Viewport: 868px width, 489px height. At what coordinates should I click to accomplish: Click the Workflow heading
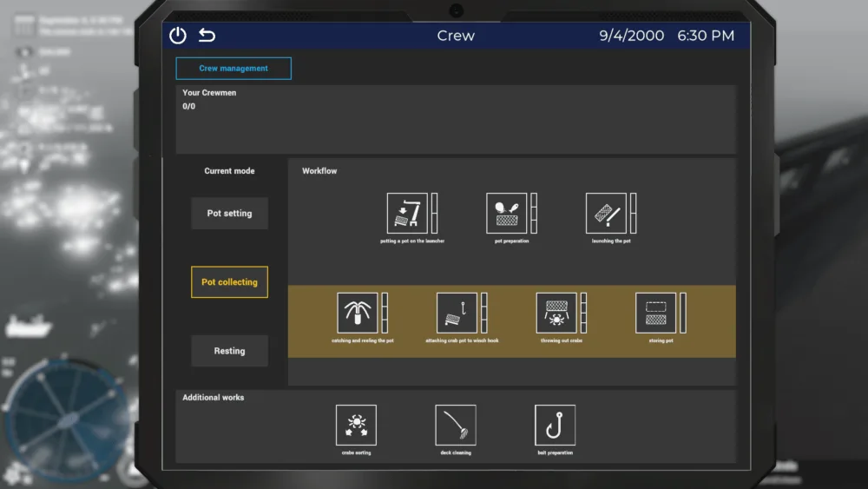pos(319,171)
